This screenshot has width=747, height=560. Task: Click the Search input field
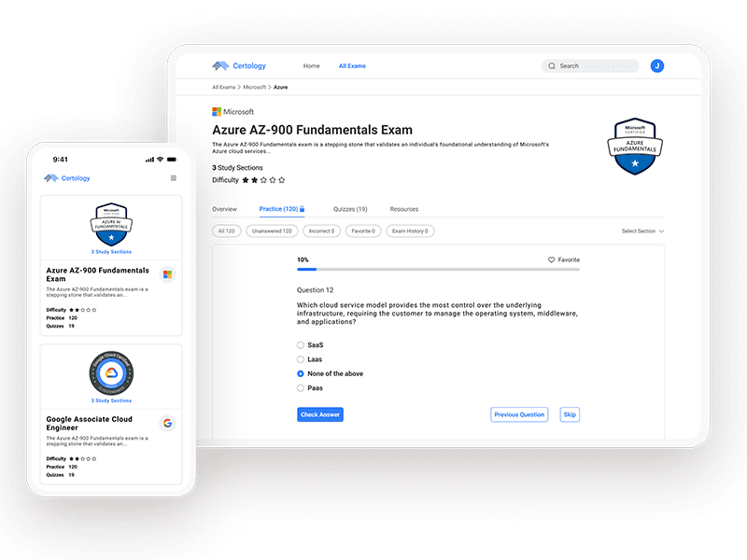tap(593, 66)
